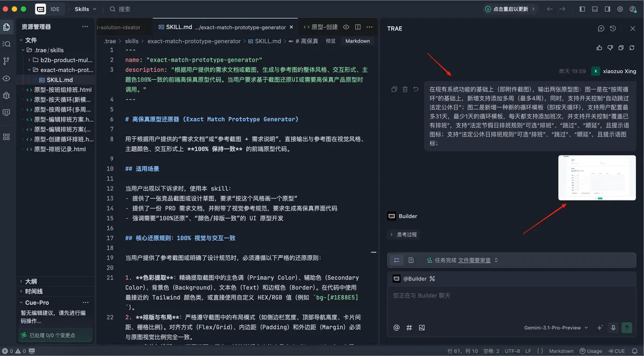Start a new chat in TRAE panel
This screenshot has width=644, height=356.
[601, 28]
